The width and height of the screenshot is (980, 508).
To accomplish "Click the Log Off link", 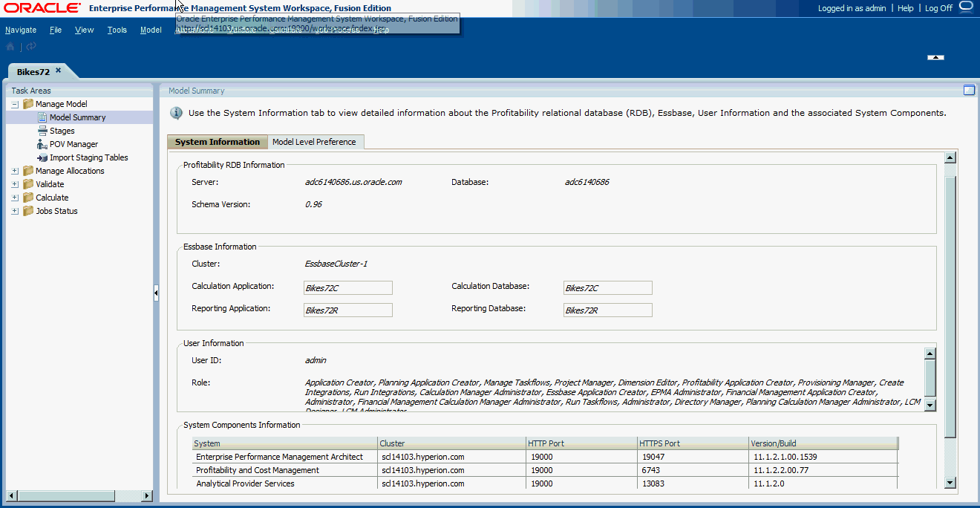I will click(938, 8).
